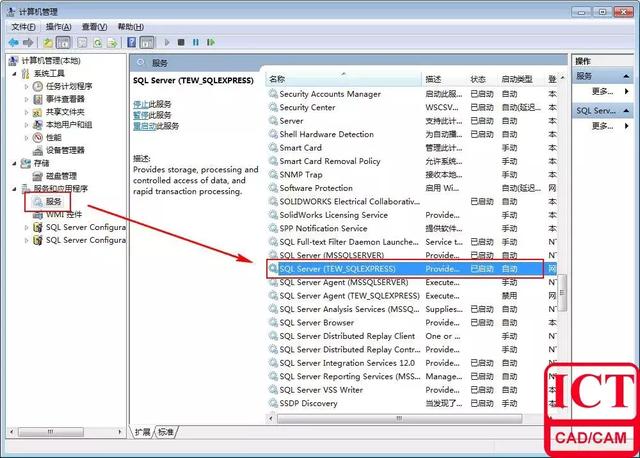Click the Properties toolbar icon
Screen dimensions: 640x458
tap(82, 42)
